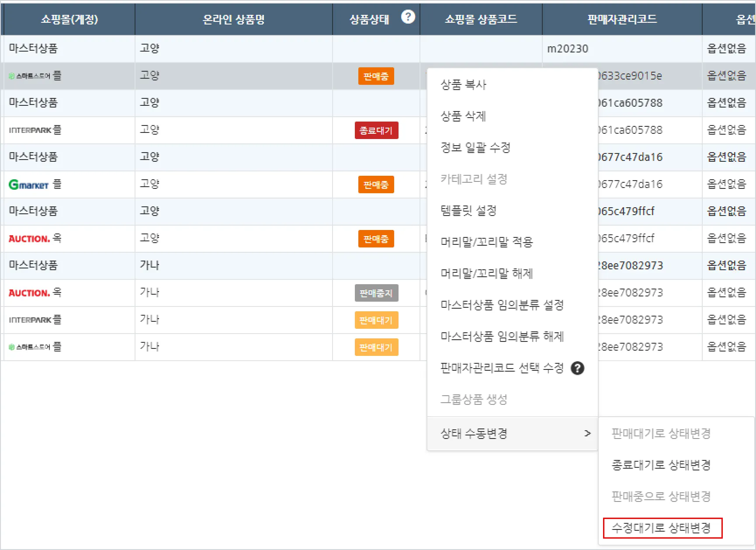Click the 온라인 상품명 column header
Screen dimensions: 756x550
click(x=234, y=19)
